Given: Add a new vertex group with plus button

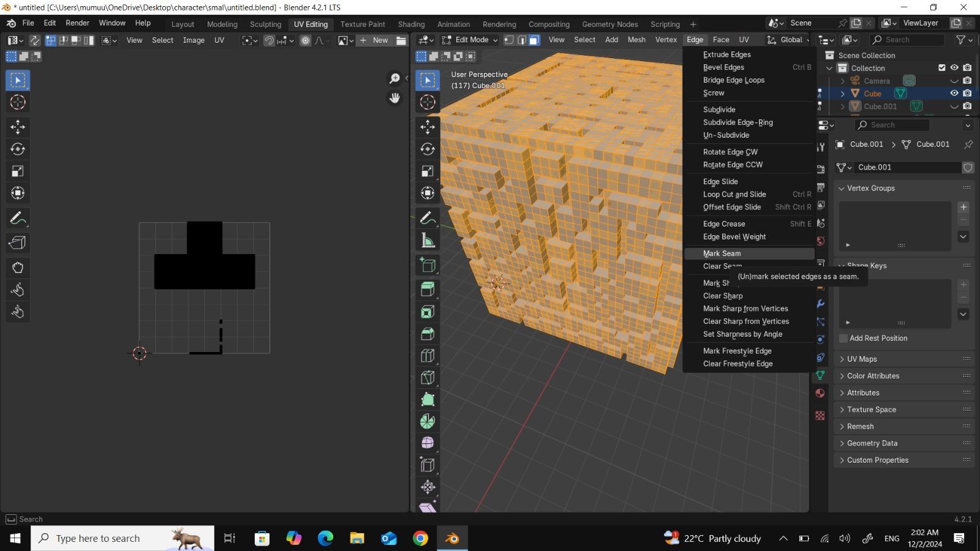Looking at the screenshot, I should coord(963,208).
